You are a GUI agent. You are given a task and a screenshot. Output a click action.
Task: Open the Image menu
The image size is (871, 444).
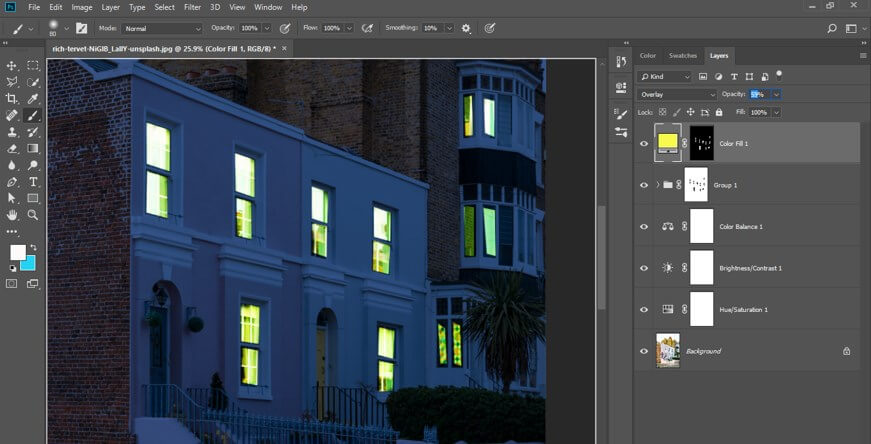coord(82,7)
